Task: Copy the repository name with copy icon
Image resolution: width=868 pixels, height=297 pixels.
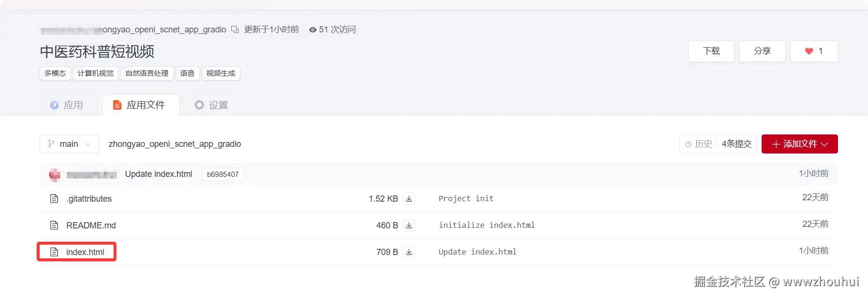Action: coord(235,30)
